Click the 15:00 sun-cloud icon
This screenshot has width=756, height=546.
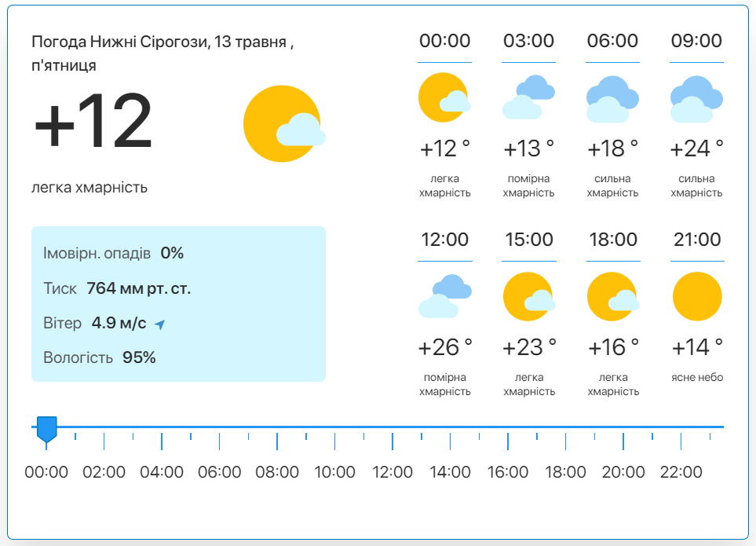(529, 297)
